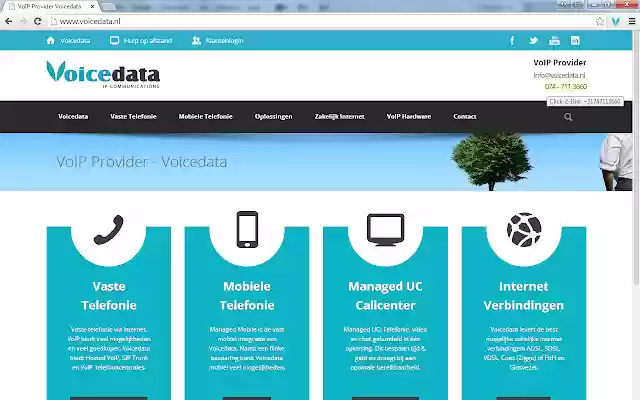Open the VoIP Hardware menu item
Image resolution: width=640 pixels, height=400 pixels.
pos(409,116)
